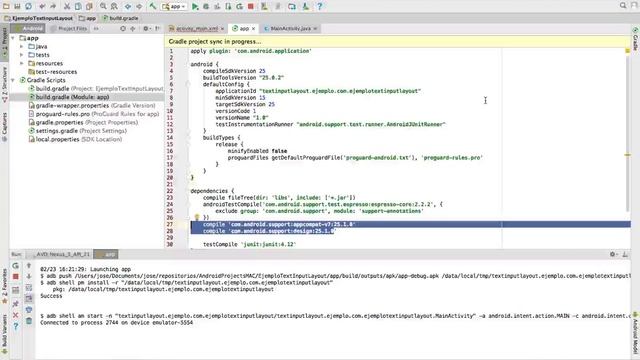
Task: Select the AVD Nexus_5_API_21 run tab
Action: pos(59,254)
